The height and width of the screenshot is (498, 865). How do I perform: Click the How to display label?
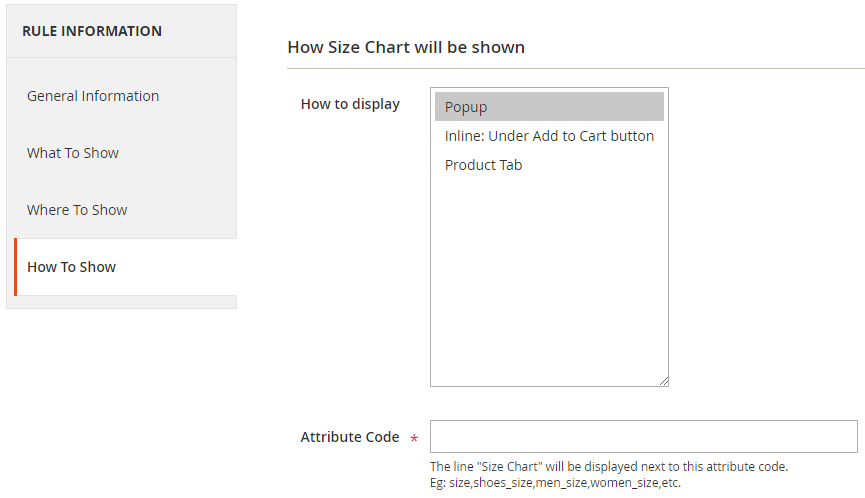point(350,104)
